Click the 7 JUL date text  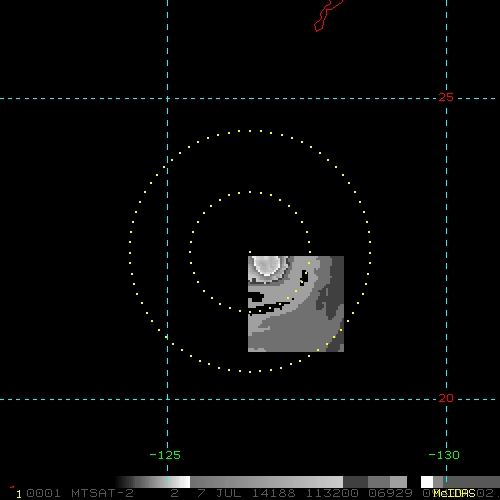tap(219, 493)
